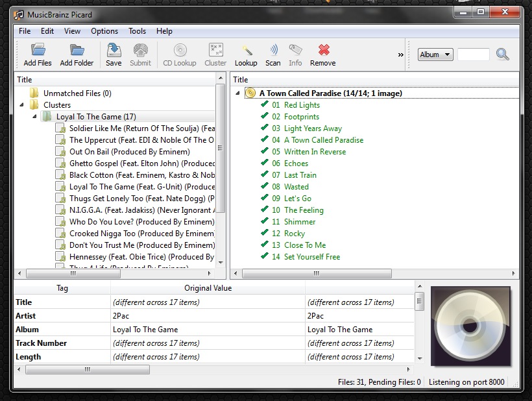Click 'Listening on port 8000' status text

466,382
